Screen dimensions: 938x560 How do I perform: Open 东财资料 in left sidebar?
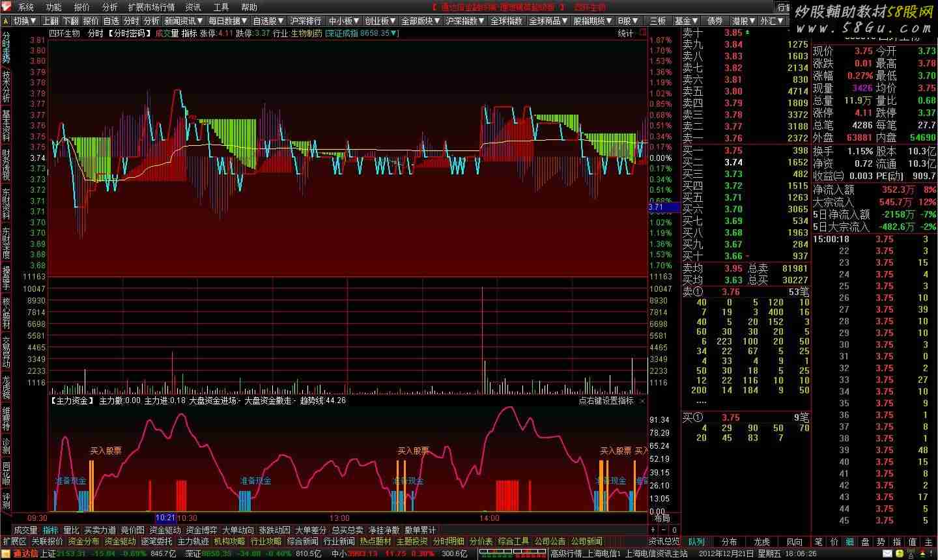pyautogui.click(x=6, y=204)
